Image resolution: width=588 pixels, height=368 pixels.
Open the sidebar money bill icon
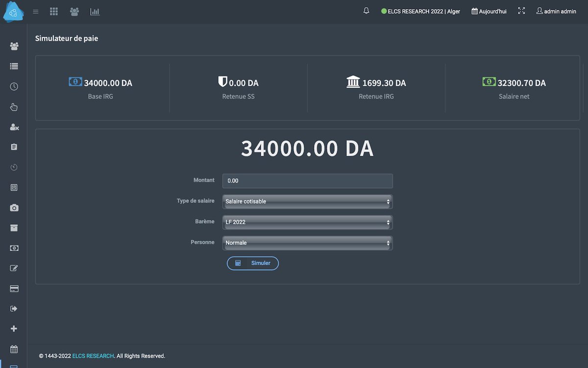click(x=14, y=248)
